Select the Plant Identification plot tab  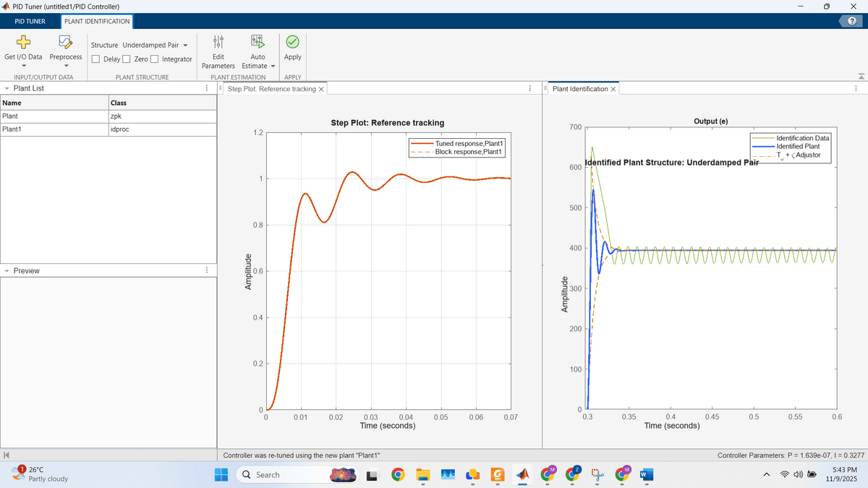[579, 89]
